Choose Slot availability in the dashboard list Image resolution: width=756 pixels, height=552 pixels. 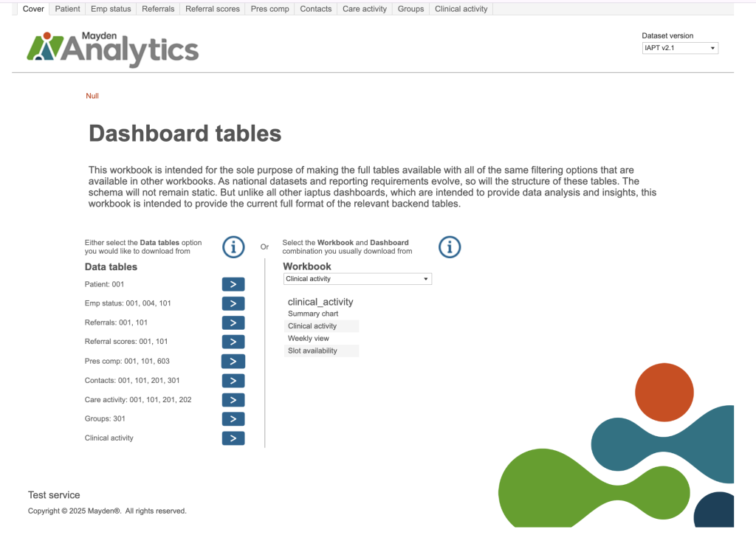click(x=312, y=351)
